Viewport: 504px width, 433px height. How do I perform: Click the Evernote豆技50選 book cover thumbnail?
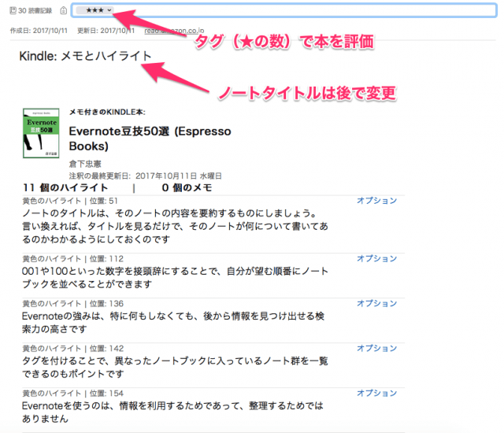click(x=41, y=133)
